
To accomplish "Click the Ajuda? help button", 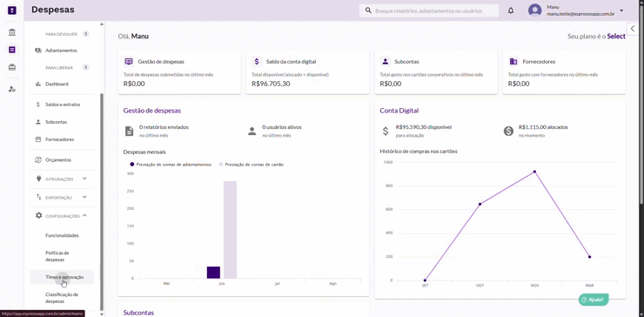I will pyautogui.click(x=594, y=300).
